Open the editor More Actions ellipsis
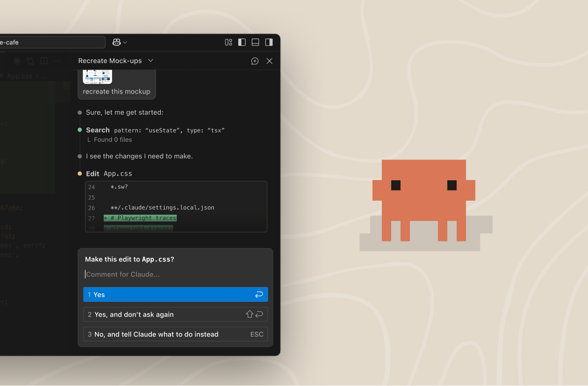 click(x=58, y=61)
